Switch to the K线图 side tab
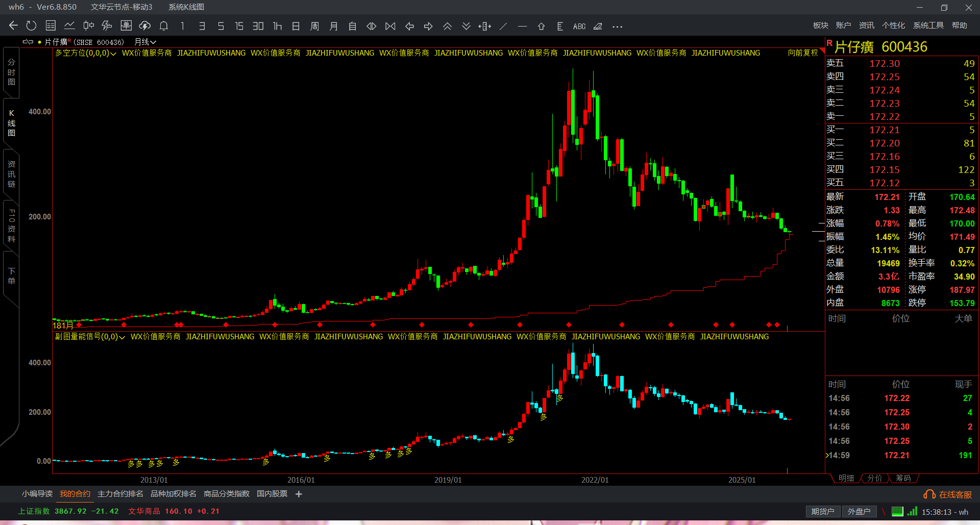Viewport: 980px width, 525px height. [x=11, y=123]
